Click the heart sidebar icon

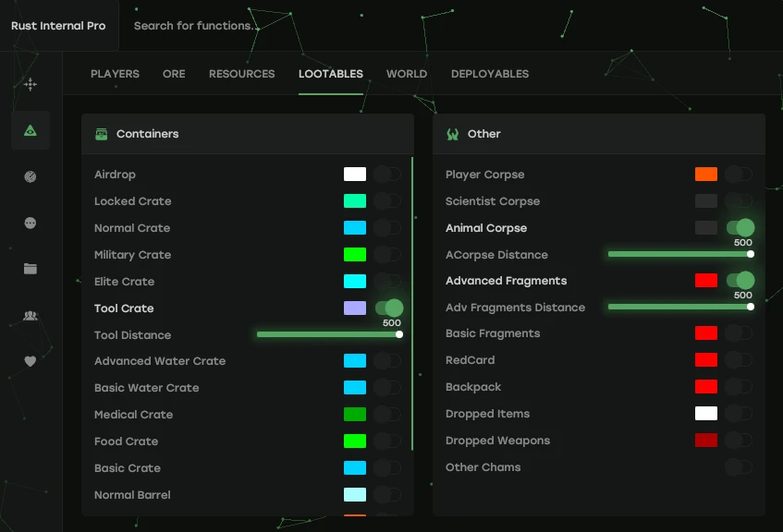(30, 361)
